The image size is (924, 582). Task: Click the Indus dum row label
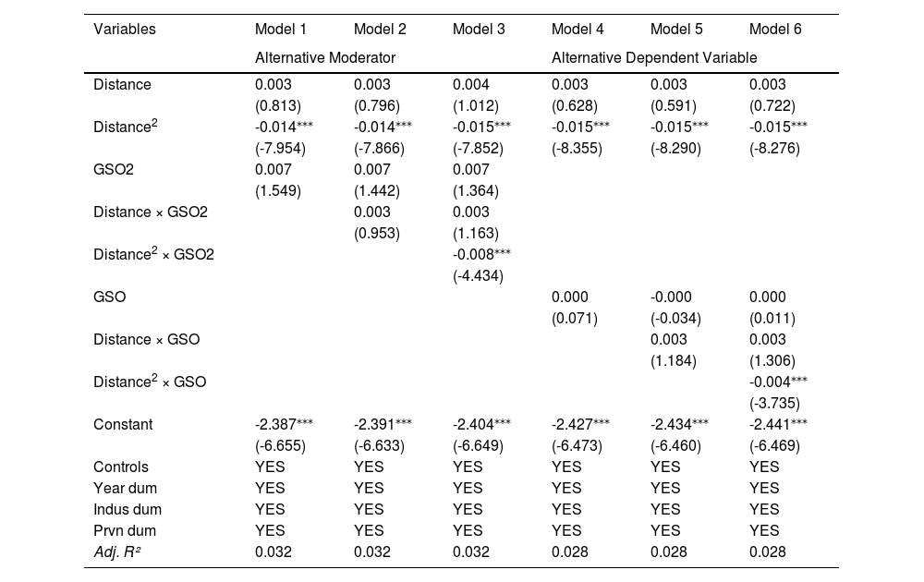point(128,509)
